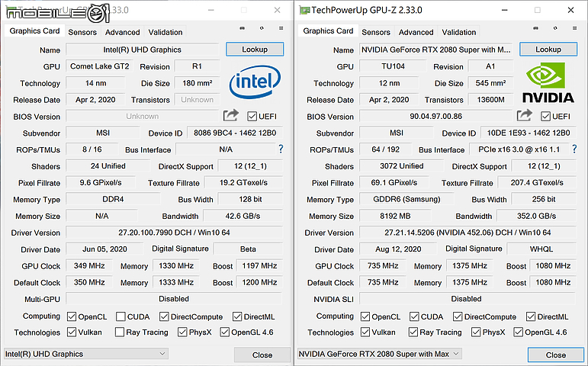This screenshot has height=366, width=588.
Task: Toggle PhysX checkbox in the Intel window
Action: 182,332
